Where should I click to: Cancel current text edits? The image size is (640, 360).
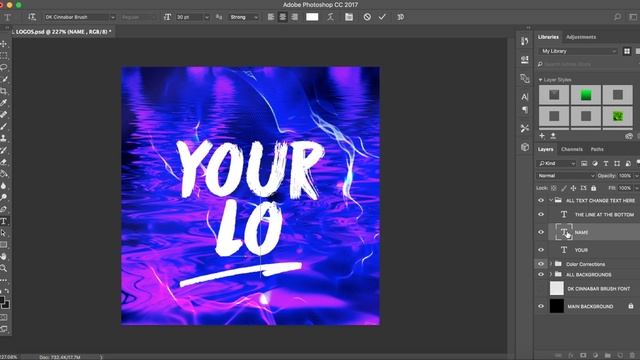367,17
